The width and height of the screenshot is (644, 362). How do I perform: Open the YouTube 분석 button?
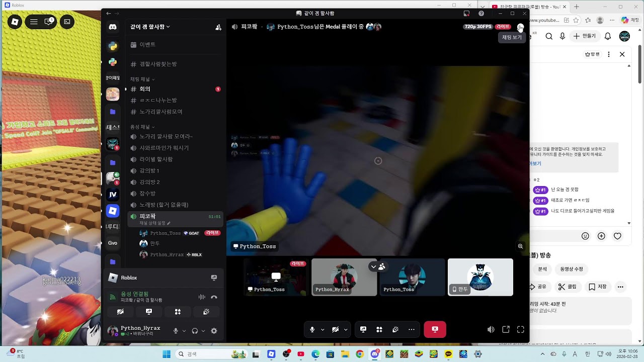pos(542,269)
